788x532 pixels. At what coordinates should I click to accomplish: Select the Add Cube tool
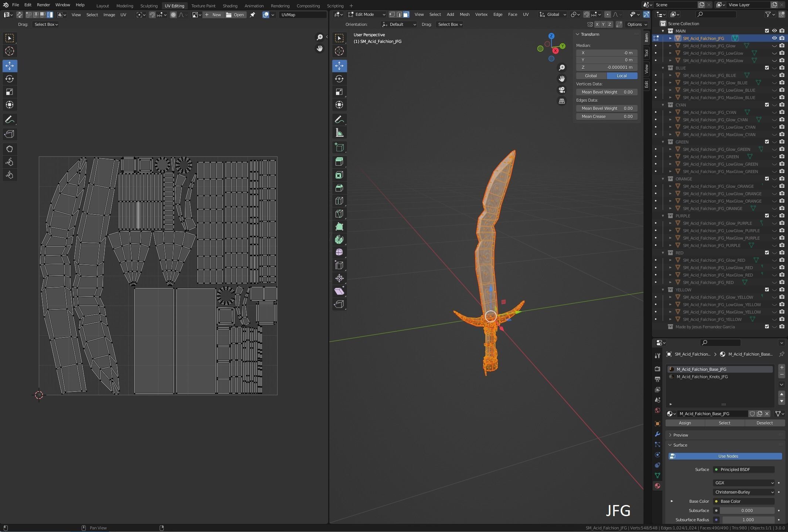[x=339, y=148]
